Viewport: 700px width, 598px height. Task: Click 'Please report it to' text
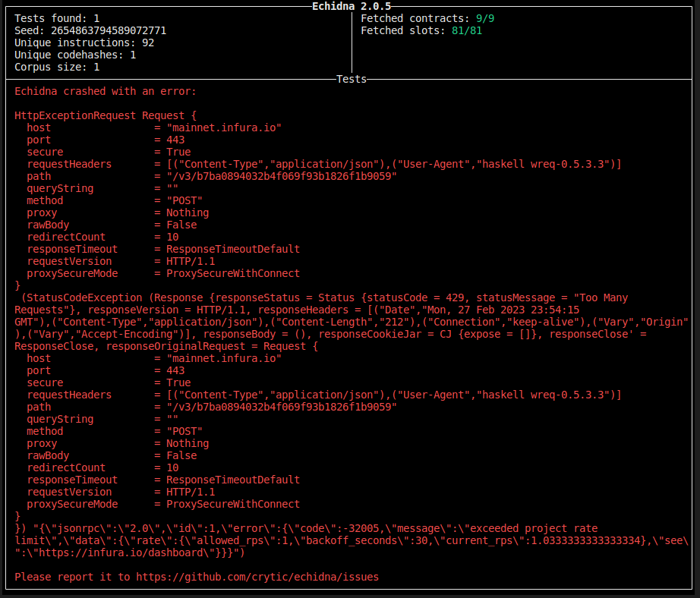pyautogui.click(x=72, y=577)
